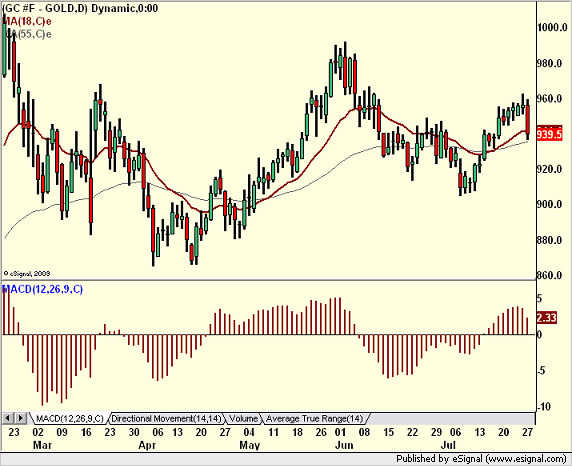572x466 pixels.
Task: Click the Jun month label on time axis
Action: (344, 445)
